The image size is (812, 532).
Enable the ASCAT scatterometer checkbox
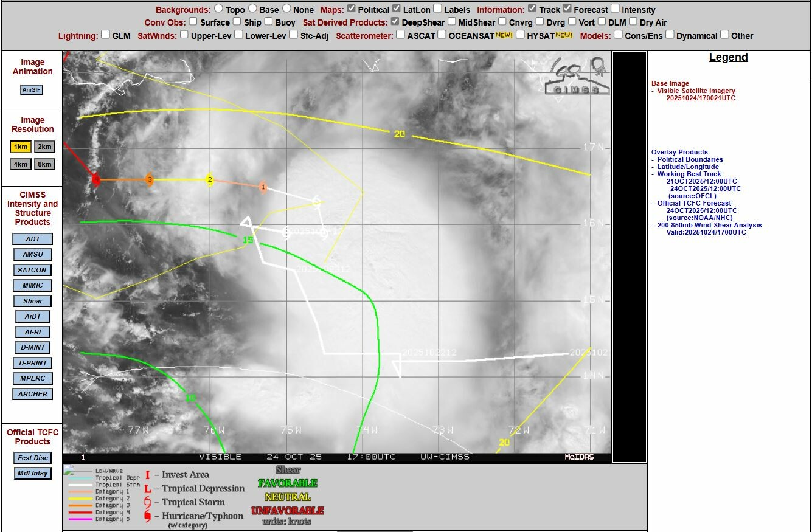[x=401, y=35]
